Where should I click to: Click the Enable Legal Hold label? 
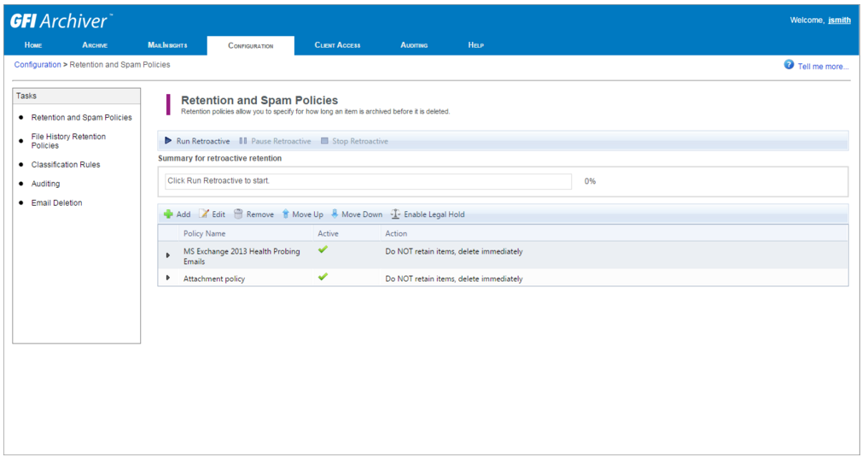point(434,214)
